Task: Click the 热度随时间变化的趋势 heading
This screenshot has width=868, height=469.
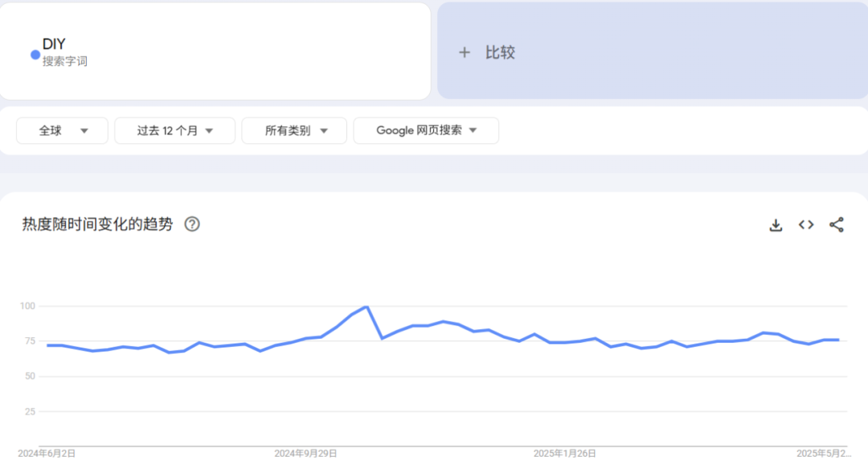Action: 97,224
